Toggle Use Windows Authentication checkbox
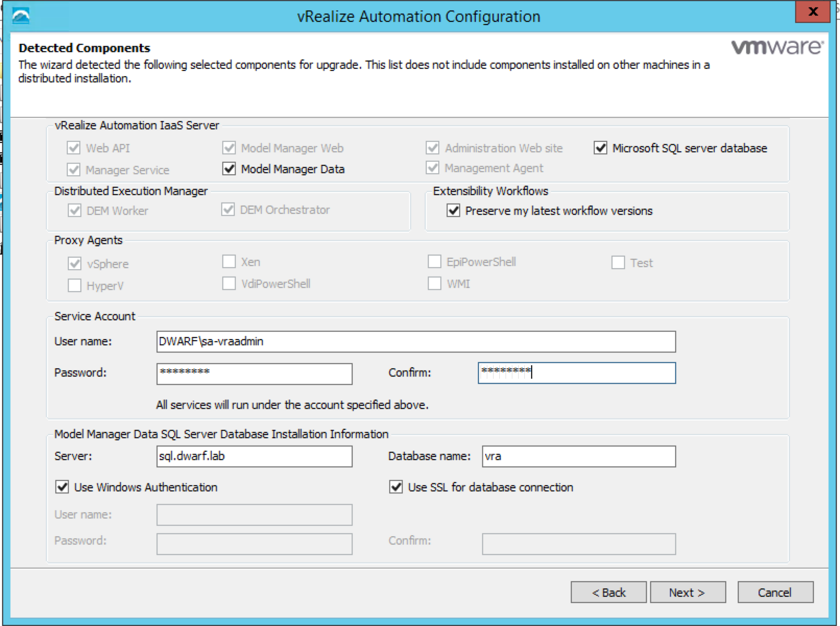The height and width of the screenshot is (626, 840). coord(62,487)
